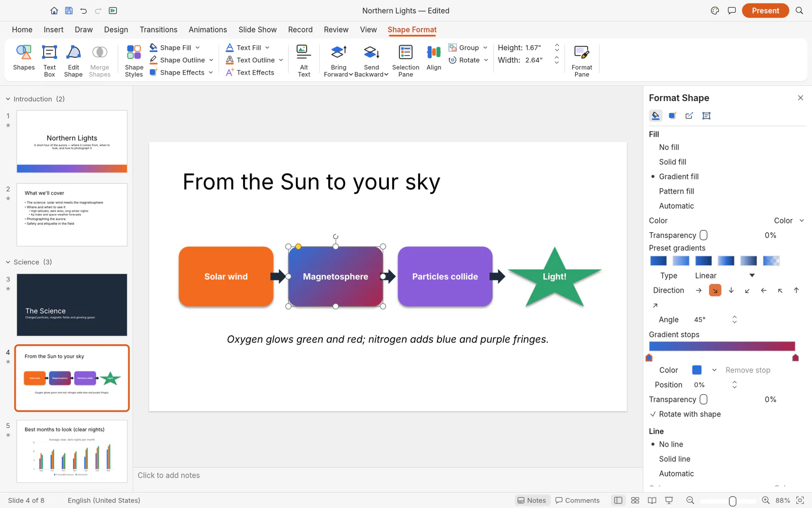Expand the Shape Fill dropdown
This screenshot has width=812, height=508.
197,48
